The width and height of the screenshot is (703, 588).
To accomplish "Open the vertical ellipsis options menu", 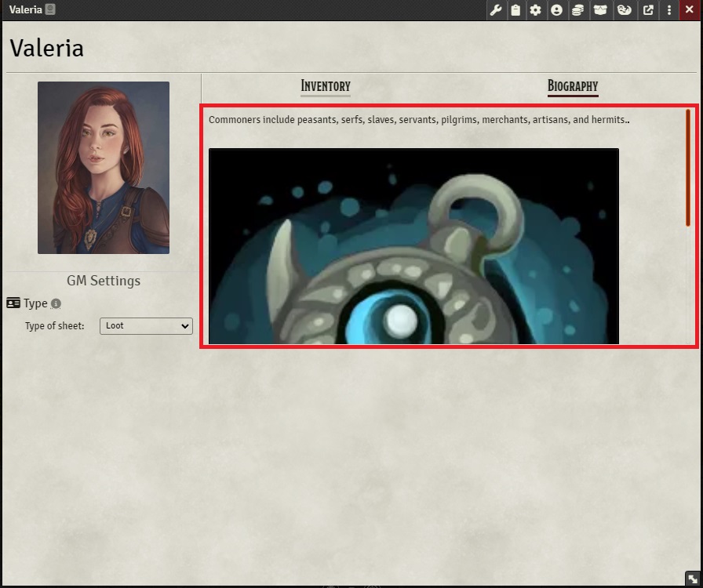I will 668,10.
